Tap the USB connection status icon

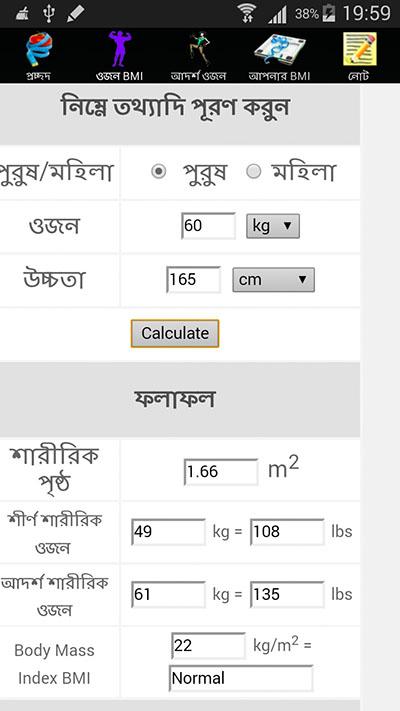(x=48, y=14)
